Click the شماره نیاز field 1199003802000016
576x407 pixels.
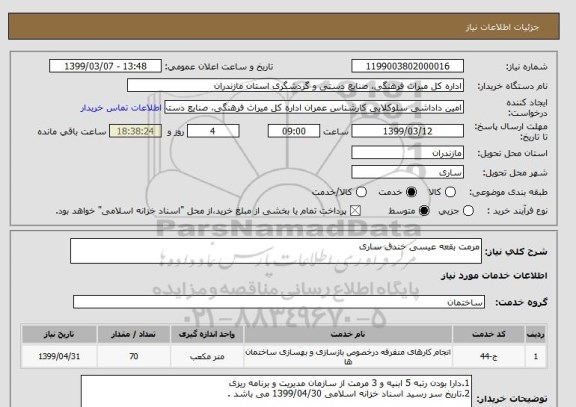point(407,66)
